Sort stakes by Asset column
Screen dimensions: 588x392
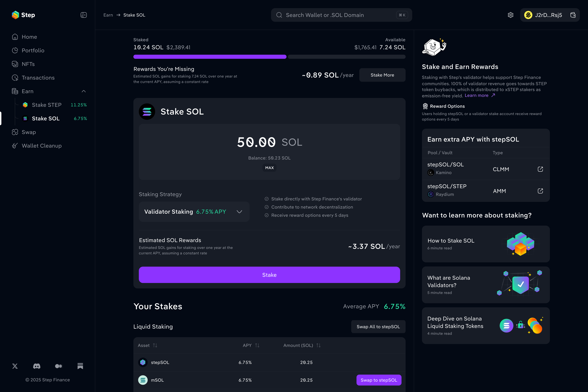pos(148,345)
